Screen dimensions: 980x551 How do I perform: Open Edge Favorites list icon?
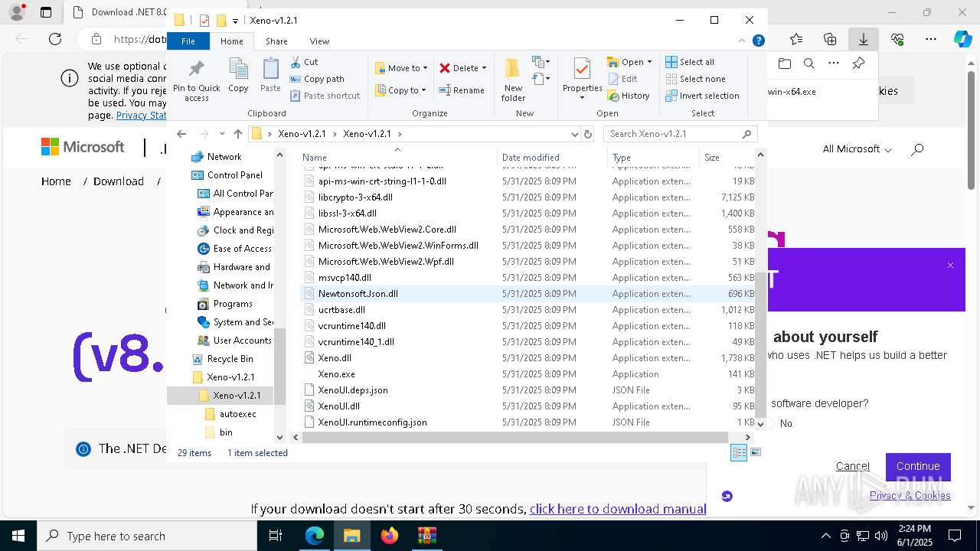[796, 39]
